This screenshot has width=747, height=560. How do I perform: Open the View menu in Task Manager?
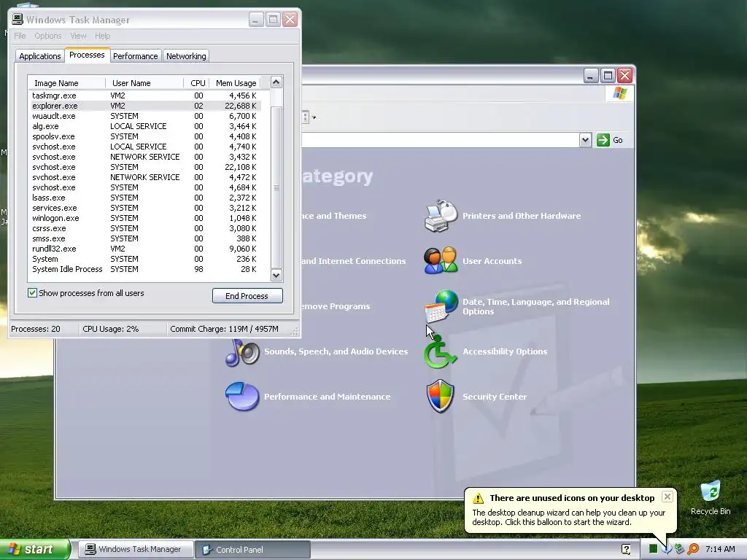78,36
